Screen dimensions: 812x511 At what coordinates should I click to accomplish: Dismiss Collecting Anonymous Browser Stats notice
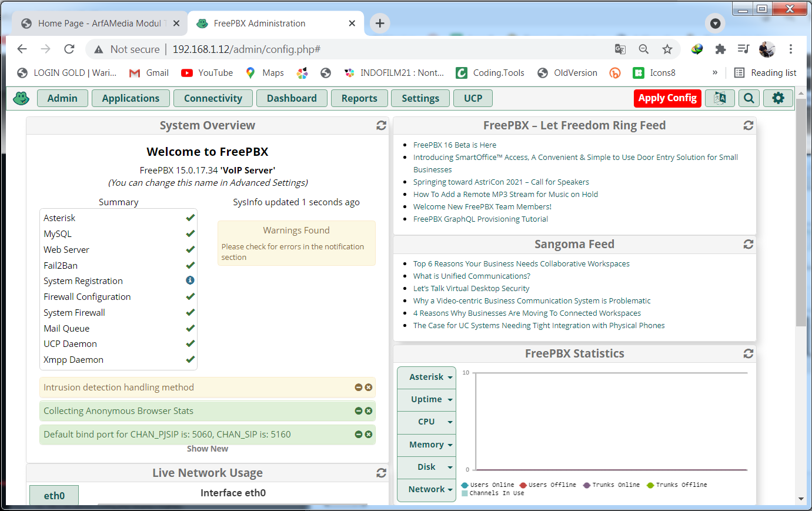pos(369,411)
